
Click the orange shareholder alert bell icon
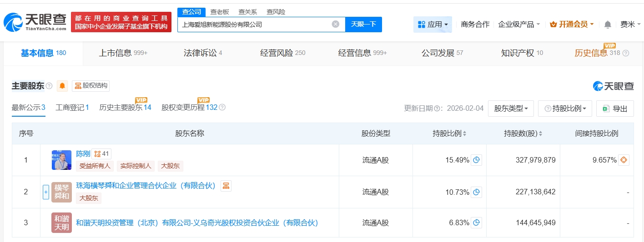[x=62, y=86]
